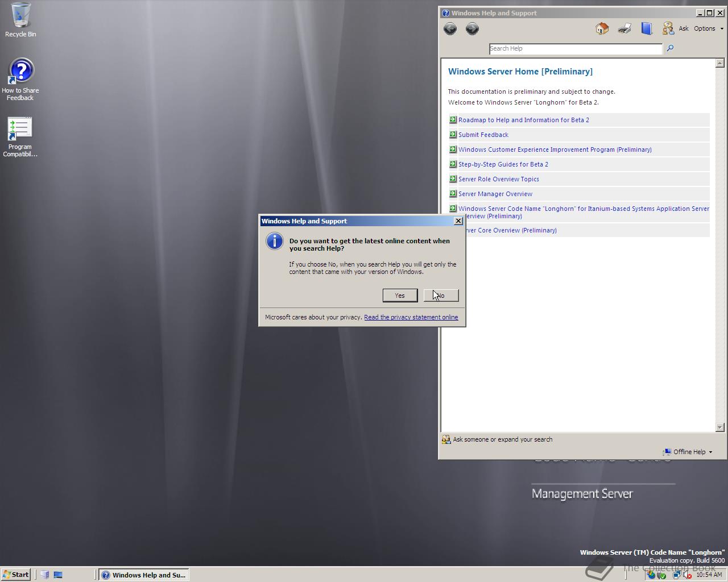This screenshot has width=728, height=582.
Task: Open the Help home page icon
Action: 602,28
